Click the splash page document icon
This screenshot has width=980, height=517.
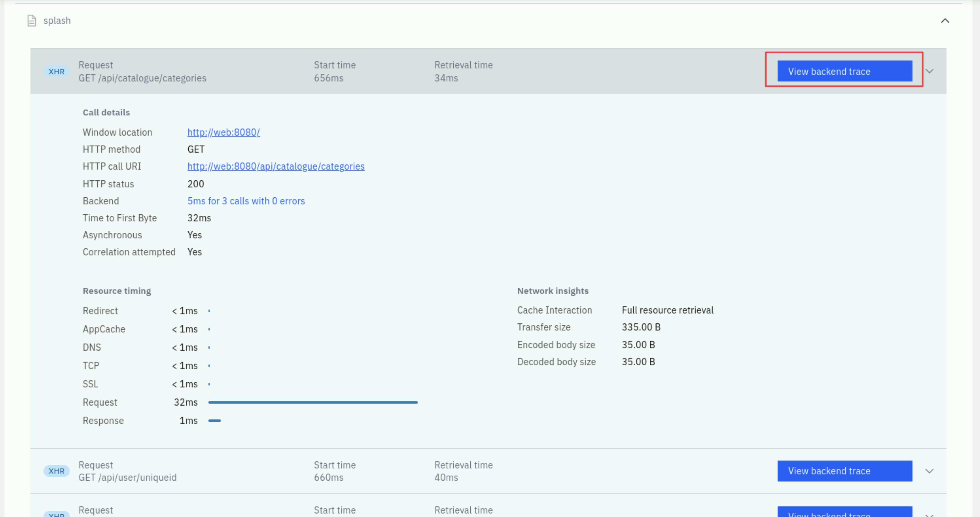tap(32, 21)
